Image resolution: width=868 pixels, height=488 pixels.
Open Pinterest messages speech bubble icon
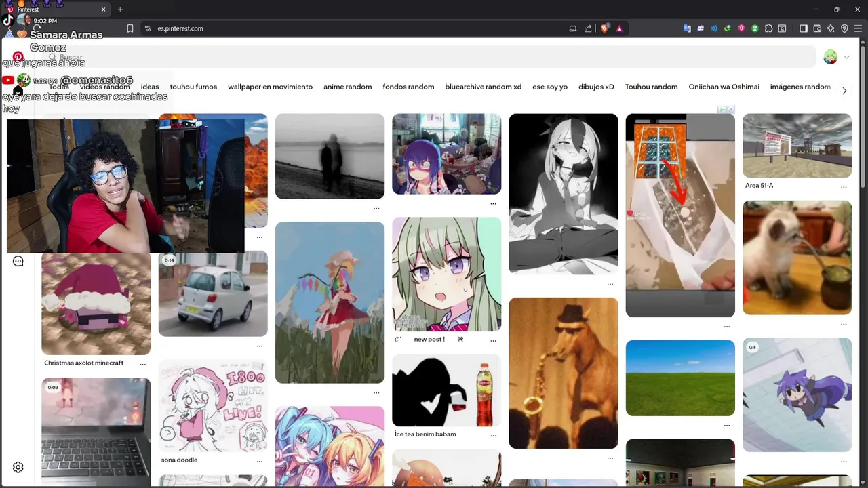[18, 262]
